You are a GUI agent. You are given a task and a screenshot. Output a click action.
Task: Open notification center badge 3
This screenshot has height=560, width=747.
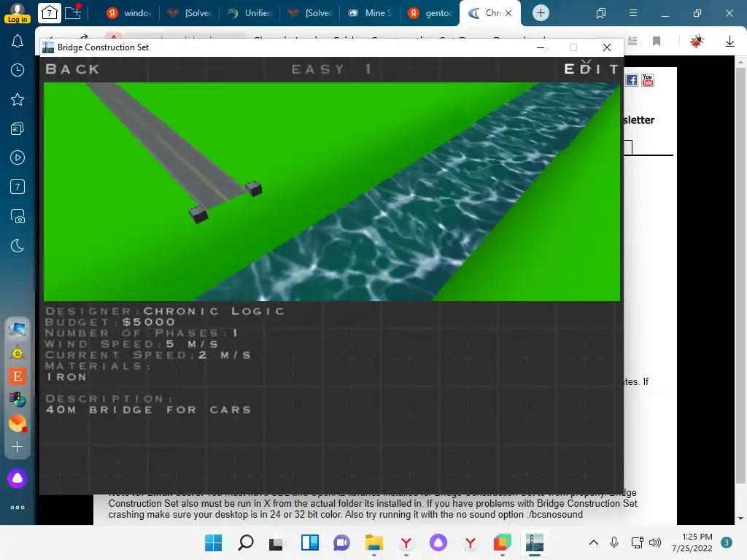(x=727, y=542)
